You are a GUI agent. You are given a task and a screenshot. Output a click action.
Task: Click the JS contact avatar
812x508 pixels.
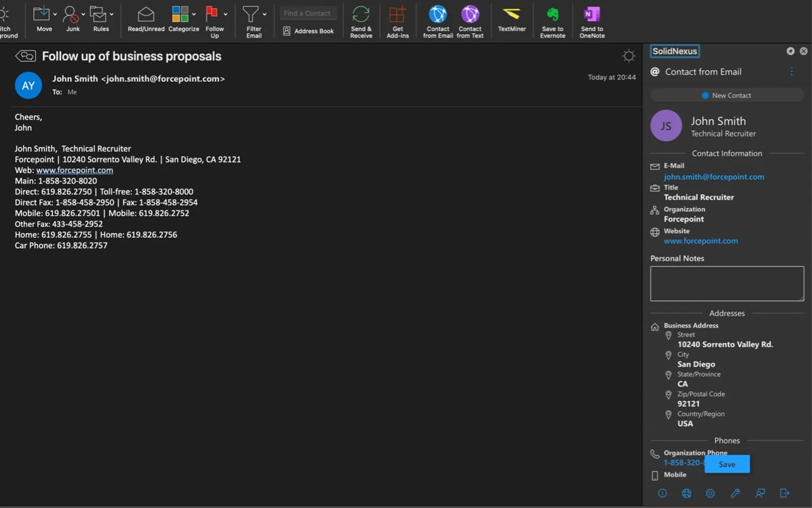pos(666,125)
